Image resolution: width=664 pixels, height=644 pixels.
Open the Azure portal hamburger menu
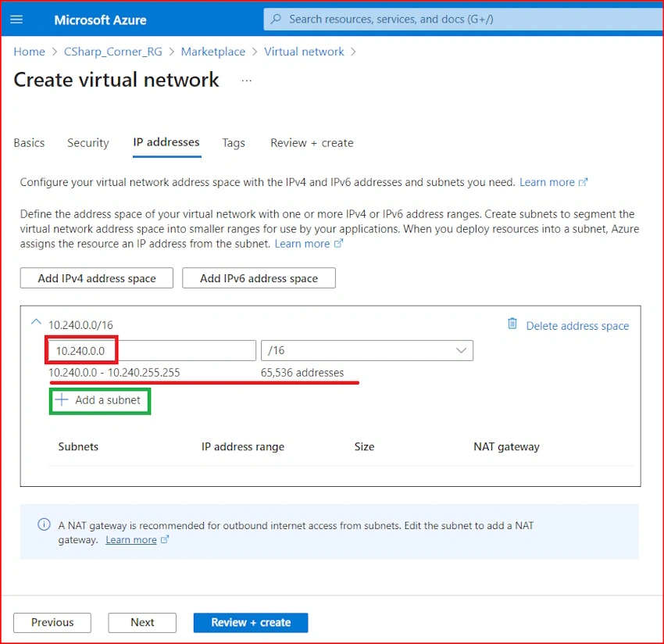(x=16, y=20)
